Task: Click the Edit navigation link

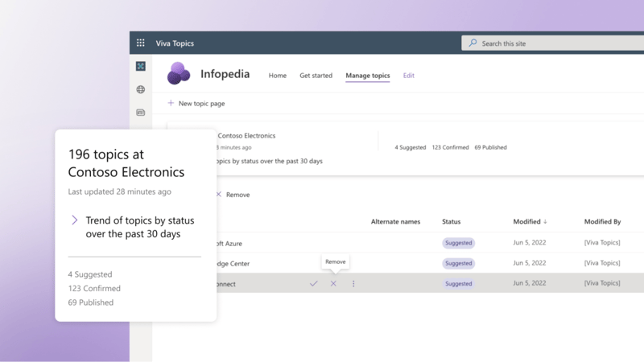Action: tap(409, 76)
